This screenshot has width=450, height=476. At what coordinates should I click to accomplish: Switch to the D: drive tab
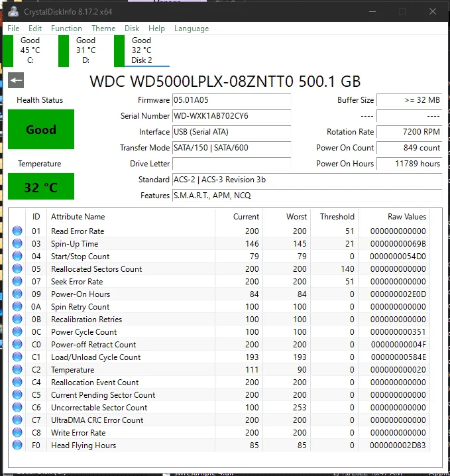tap(84, 50)
